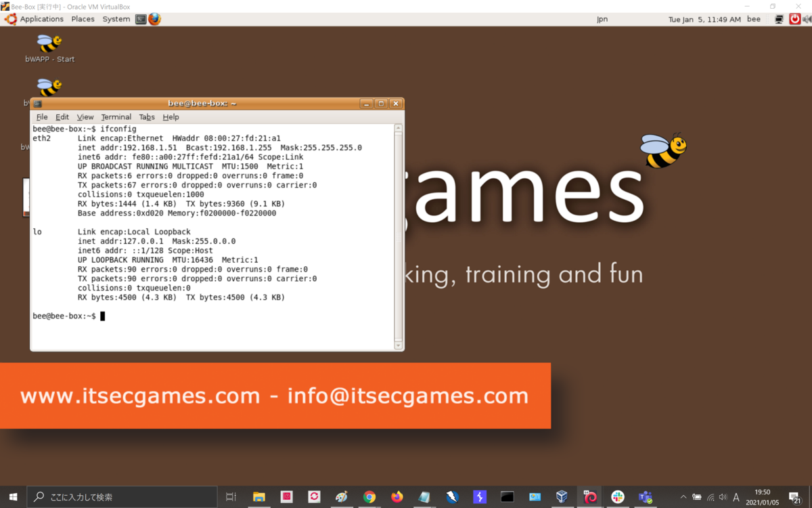Open the blue lightning bolt circle taskbar app

pyautogui.click(x=452, y=496)
